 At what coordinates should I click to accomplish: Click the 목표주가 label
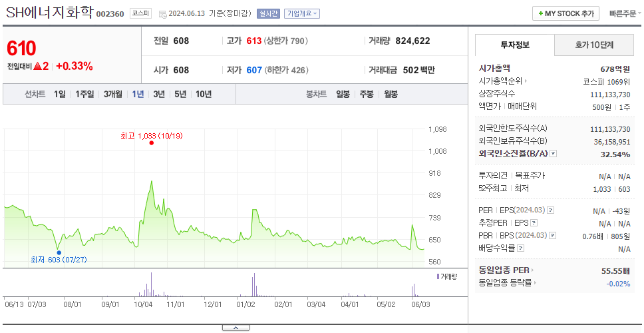(x=530, y=176)
